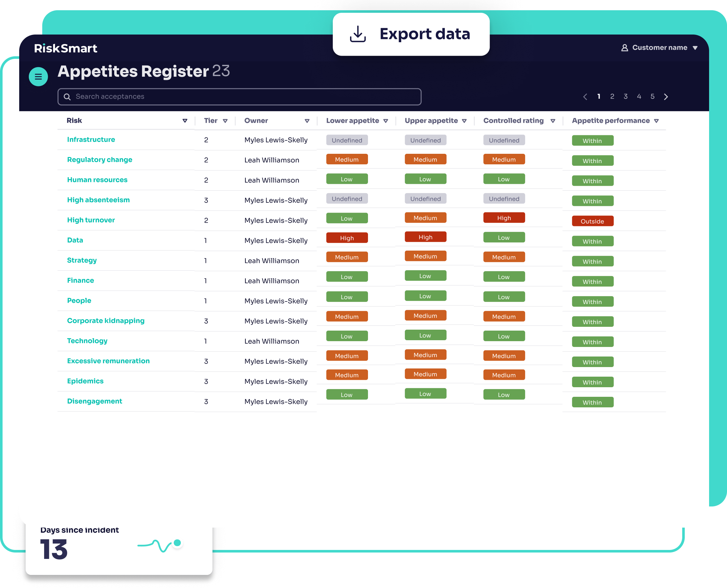The height and width of the screenshot is (588, 727).
Task: Open the hamburger menu icon
Action: [x=38, y=76]
